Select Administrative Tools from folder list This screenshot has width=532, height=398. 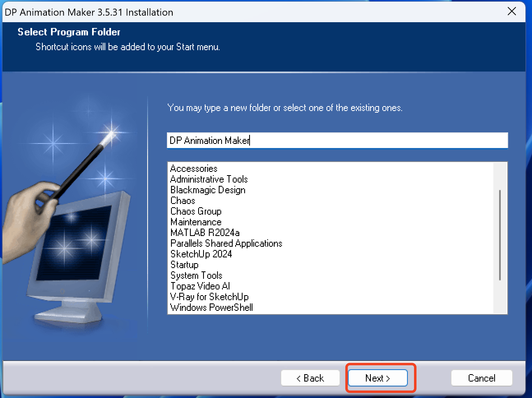(209, 179)
